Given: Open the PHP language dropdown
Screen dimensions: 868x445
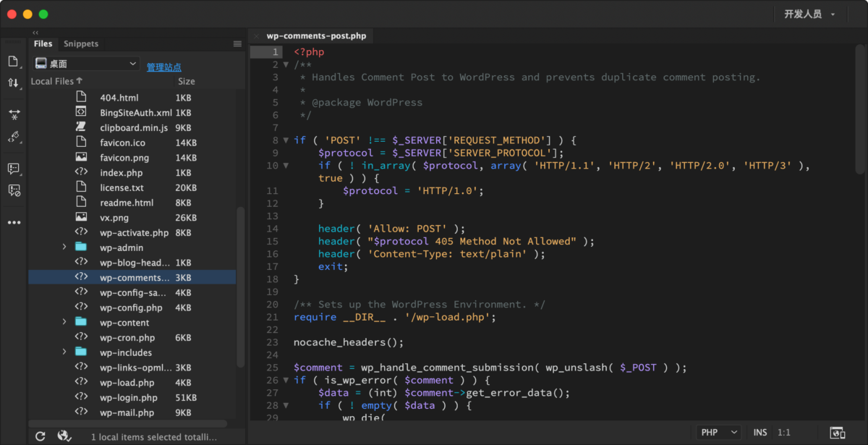Looking at the screenshot, I should [719, 433].
